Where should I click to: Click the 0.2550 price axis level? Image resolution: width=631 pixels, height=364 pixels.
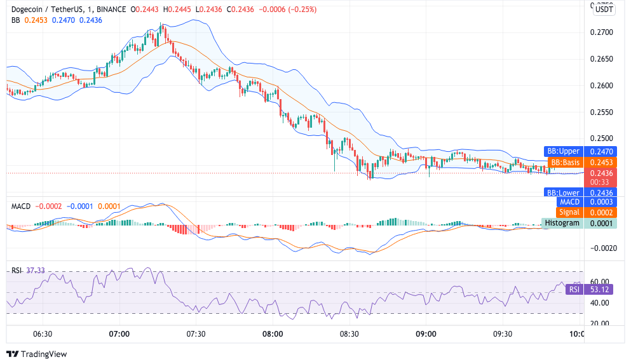pyautogui.click(x=601, y=112)
